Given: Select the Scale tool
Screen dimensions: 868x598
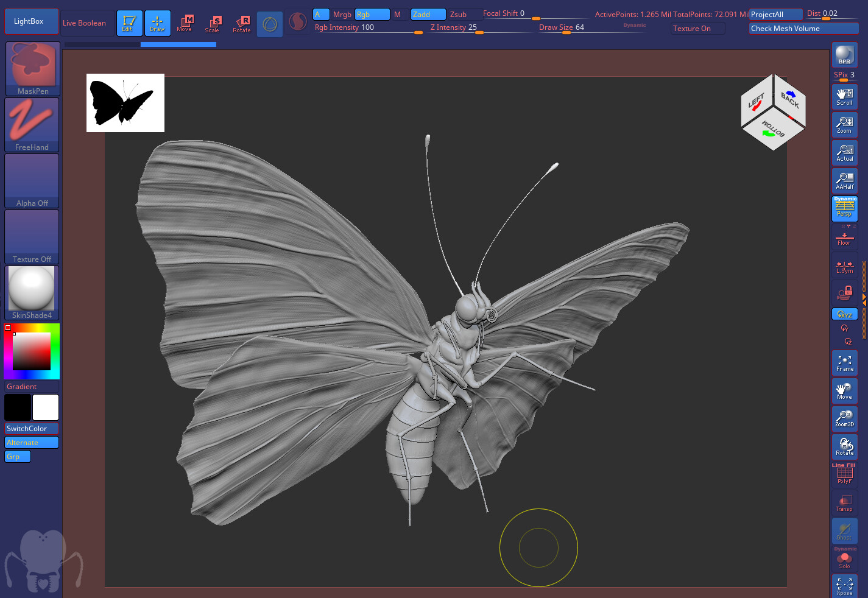Looking at the screenshot, I should pos(213,23).
